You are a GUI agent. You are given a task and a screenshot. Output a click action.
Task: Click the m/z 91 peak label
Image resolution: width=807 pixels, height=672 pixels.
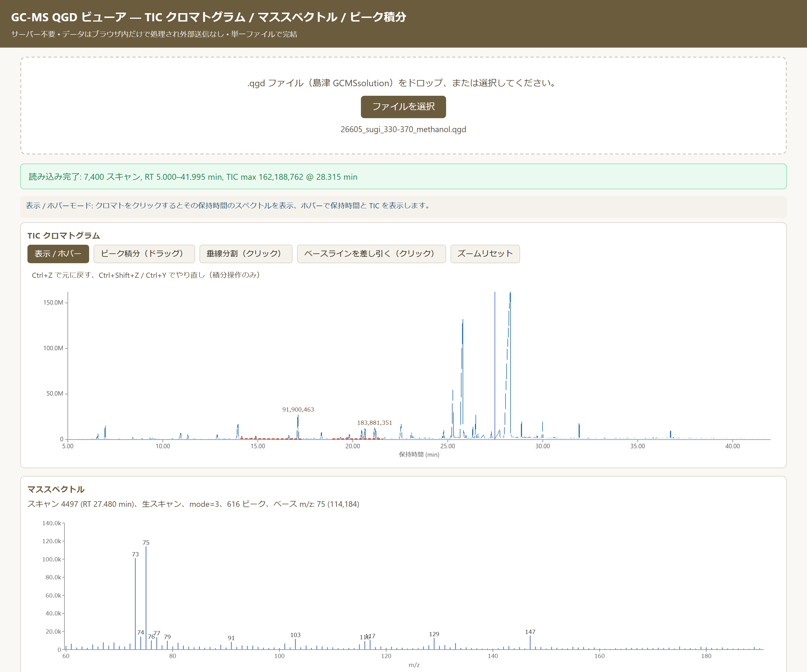pyautogui.click(x=231, y=638)
